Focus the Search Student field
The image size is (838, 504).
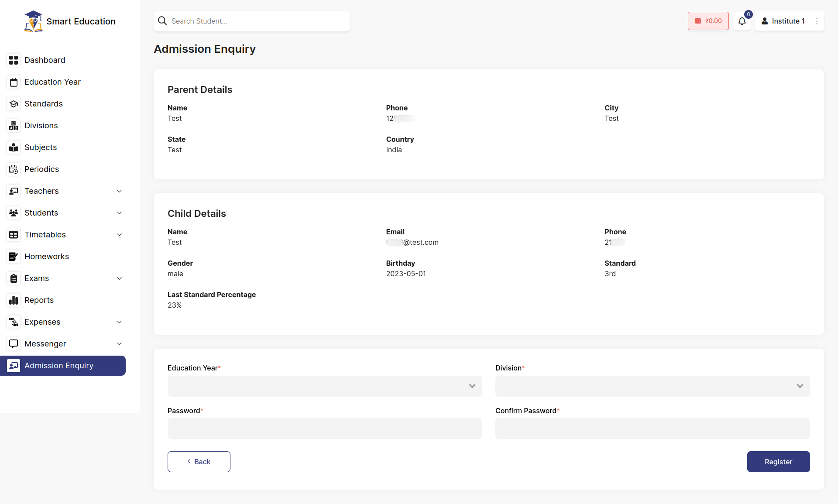pos(251,21)
